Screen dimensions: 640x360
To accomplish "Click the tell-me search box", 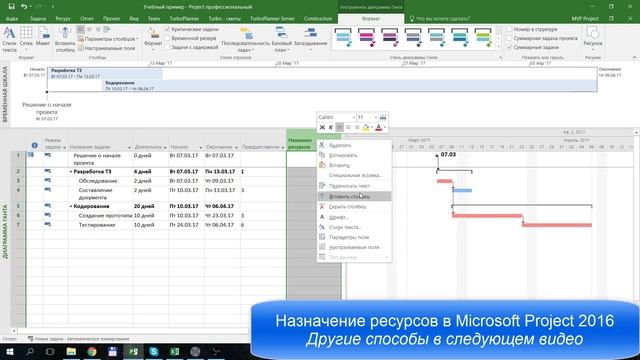I will click(x=439, y=19).
